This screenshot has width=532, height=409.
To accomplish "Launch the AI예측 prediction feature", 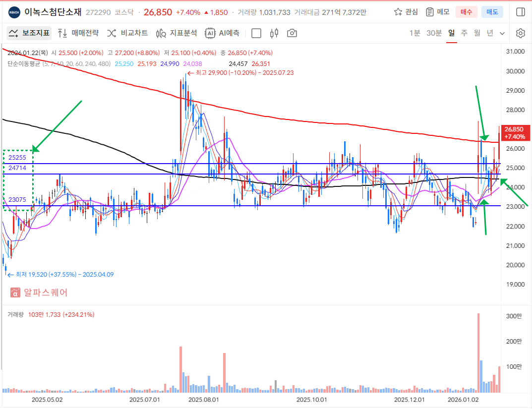I will (223, 33).
